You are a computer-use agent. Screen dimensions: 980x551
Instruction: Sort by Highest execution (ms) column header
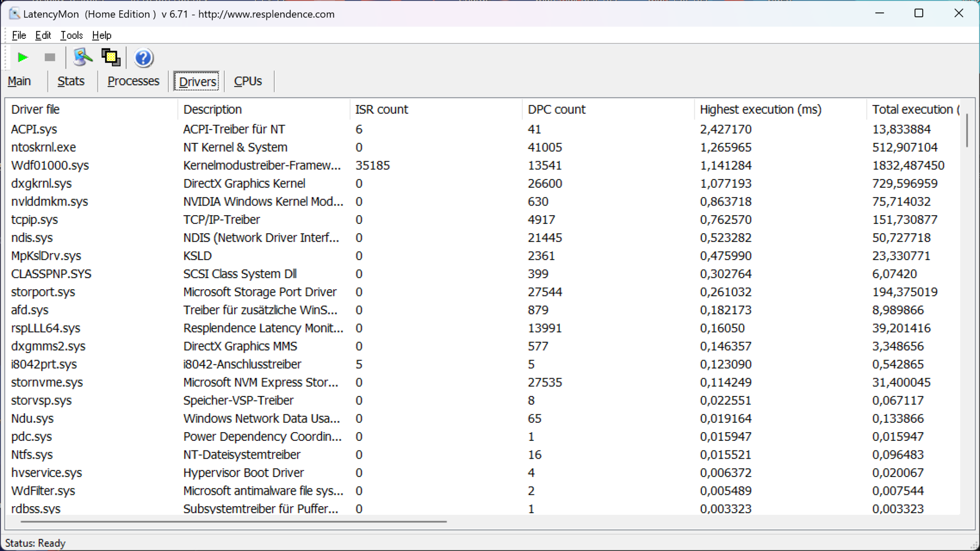coord(760,109)
